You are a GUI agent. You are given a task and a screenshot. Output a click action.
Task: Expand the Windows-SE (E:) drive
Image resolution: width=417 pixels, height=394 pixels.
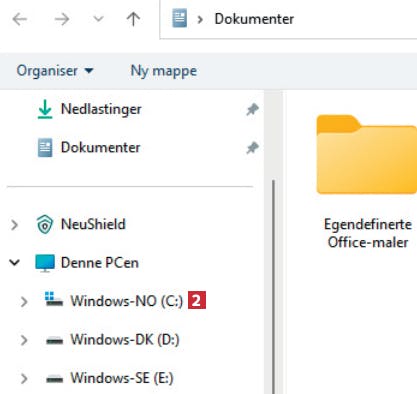point(24,379)
